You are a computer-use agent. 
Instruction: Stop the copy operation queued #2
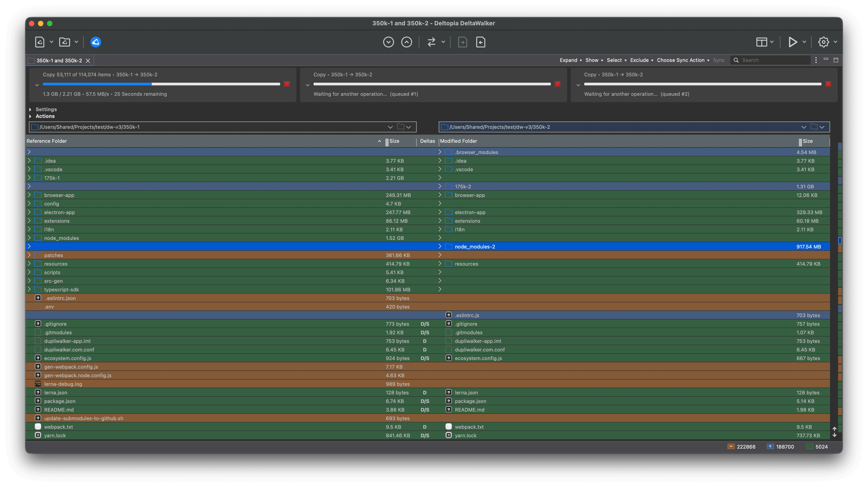[x=828, y=84]
